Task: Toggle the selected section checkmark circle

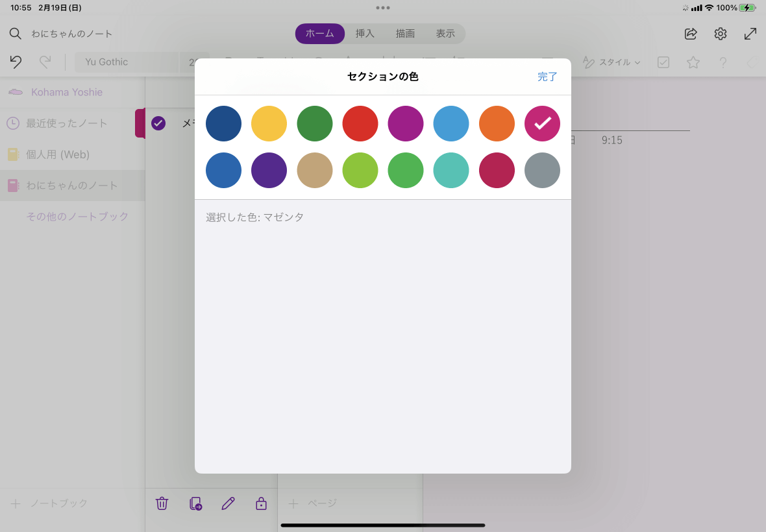Action: (x=158, y=123)
